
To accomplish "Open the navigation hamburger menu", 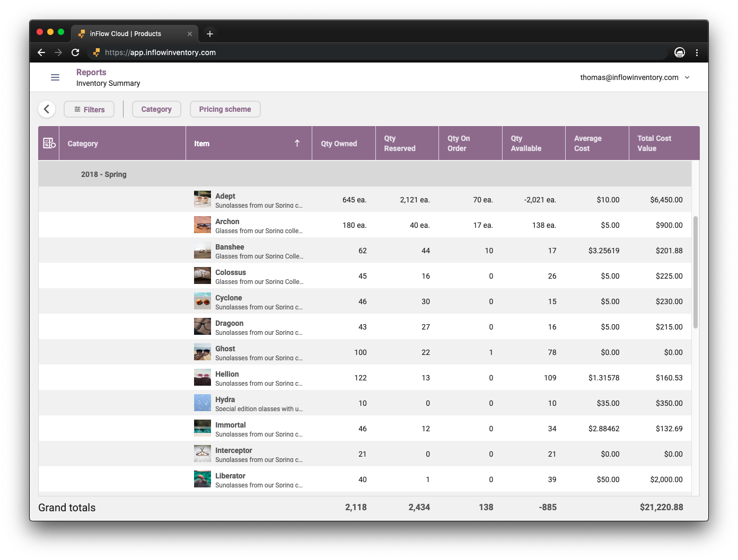I will (x=55, y=77).
